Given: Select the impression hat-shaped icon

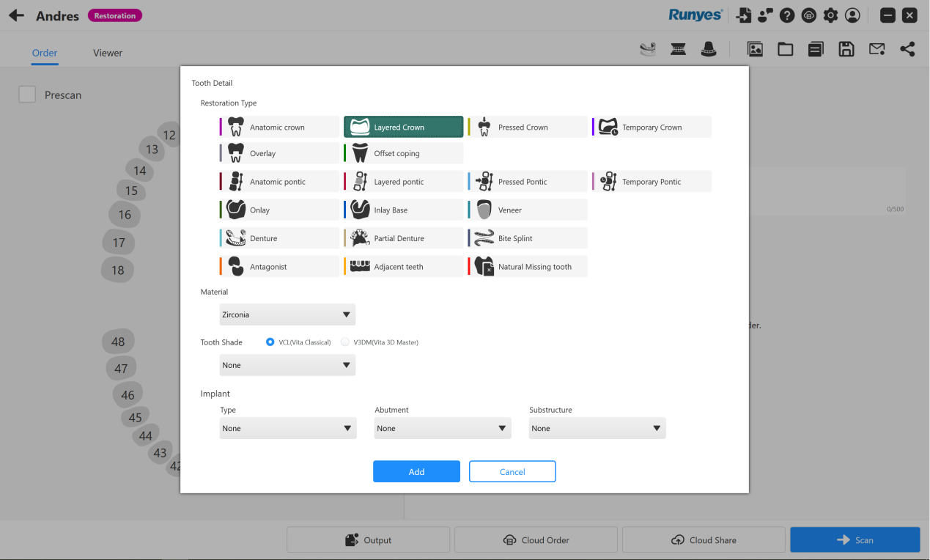Looking at the screenshot, I should 709,49.
